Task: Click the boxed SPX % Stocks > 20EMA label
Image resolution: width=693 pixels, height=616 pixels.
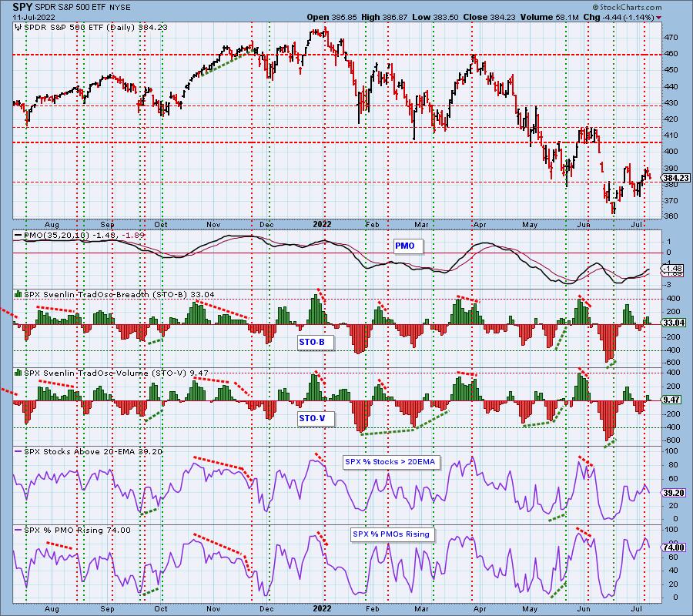Action: 390,462
